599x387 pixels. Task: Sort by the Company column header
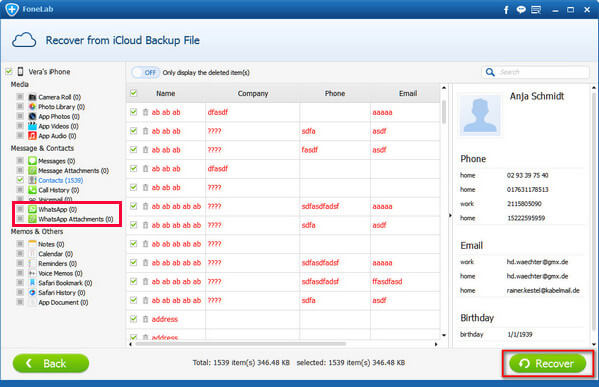[x=253, y=93]
